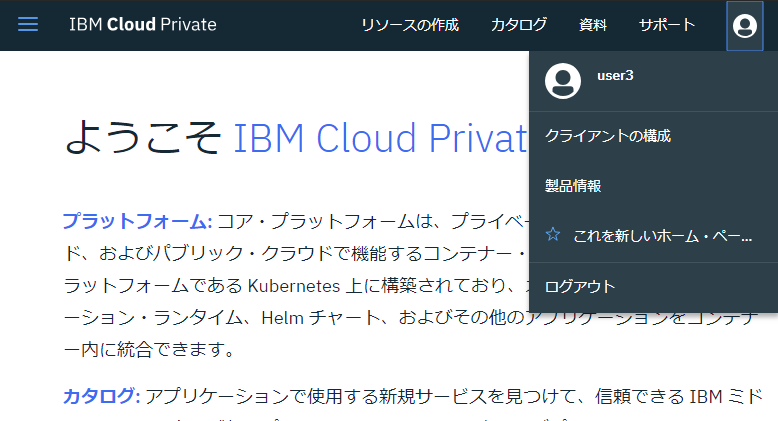Open the hamburger navigation menu
Screen dimensions: 778x421
[28, 24]
